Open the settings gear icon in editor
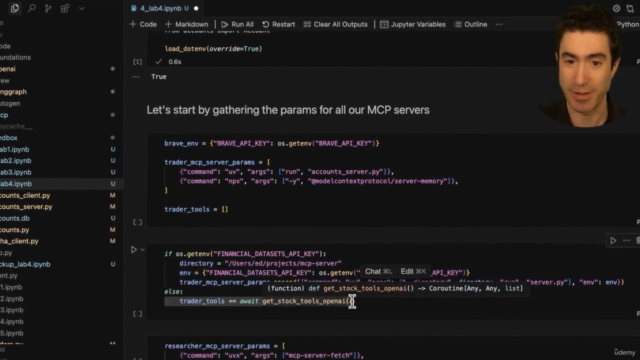 616,8
